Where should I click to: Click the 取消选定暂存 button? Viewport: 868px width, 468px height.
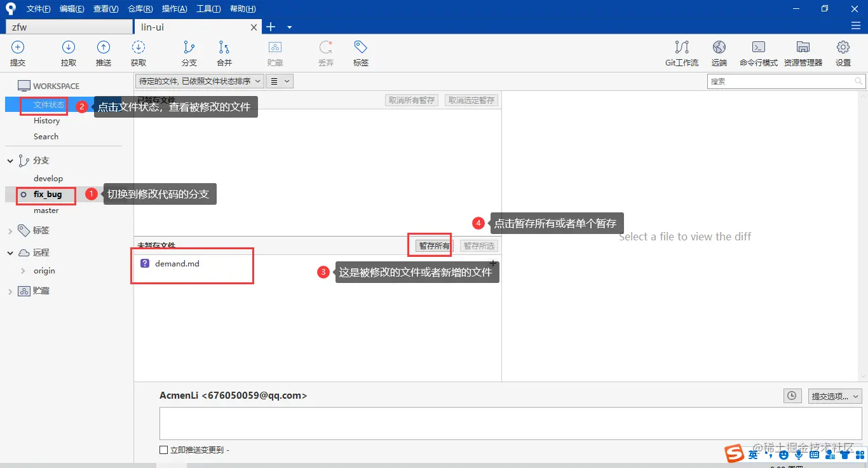click(x=471, y=100)
